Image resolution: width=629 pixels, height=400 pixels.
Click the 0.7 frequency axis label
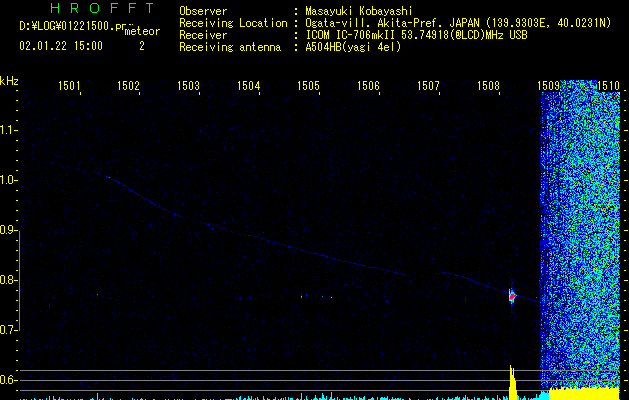pyautogui.click(x=7, y=330)
